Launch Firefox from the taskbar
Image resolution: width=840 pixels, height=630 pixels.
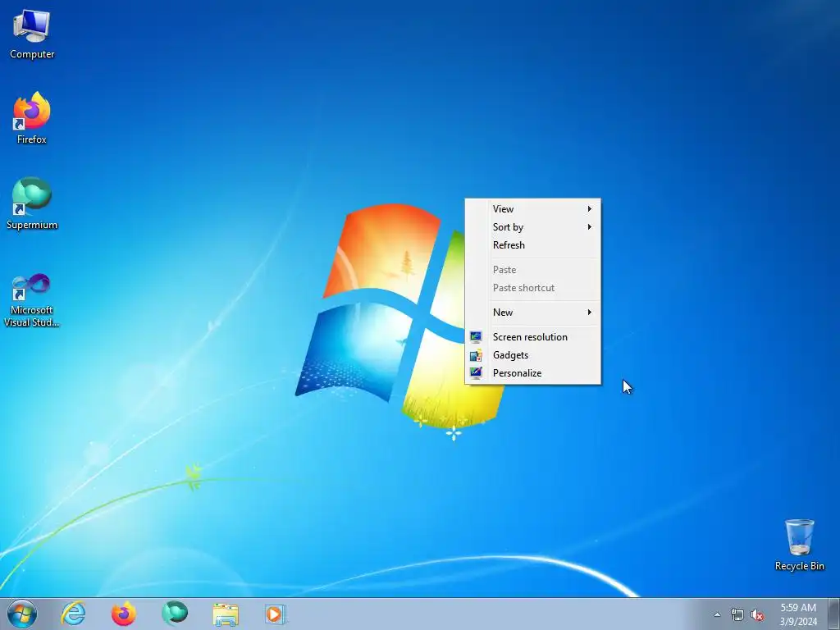[x=123, y=614]
